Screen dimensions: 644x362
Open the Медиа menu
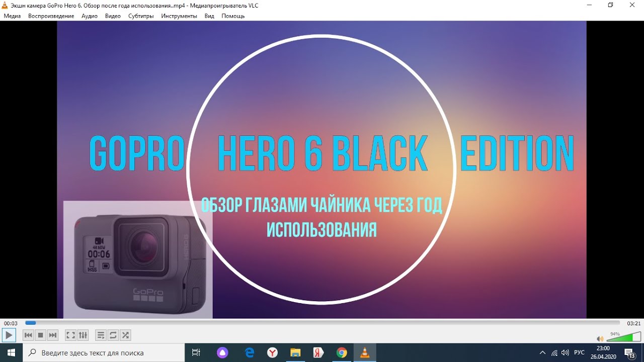click(12, 16)
